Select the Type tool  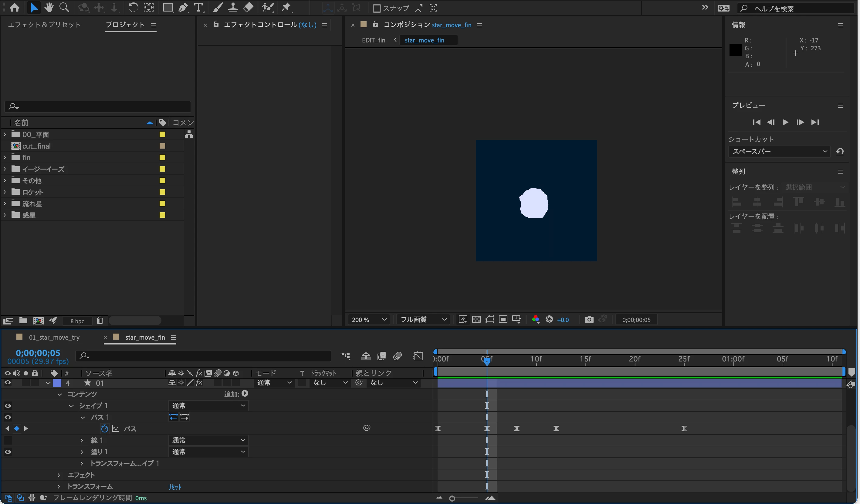click(x=198, y=8)
